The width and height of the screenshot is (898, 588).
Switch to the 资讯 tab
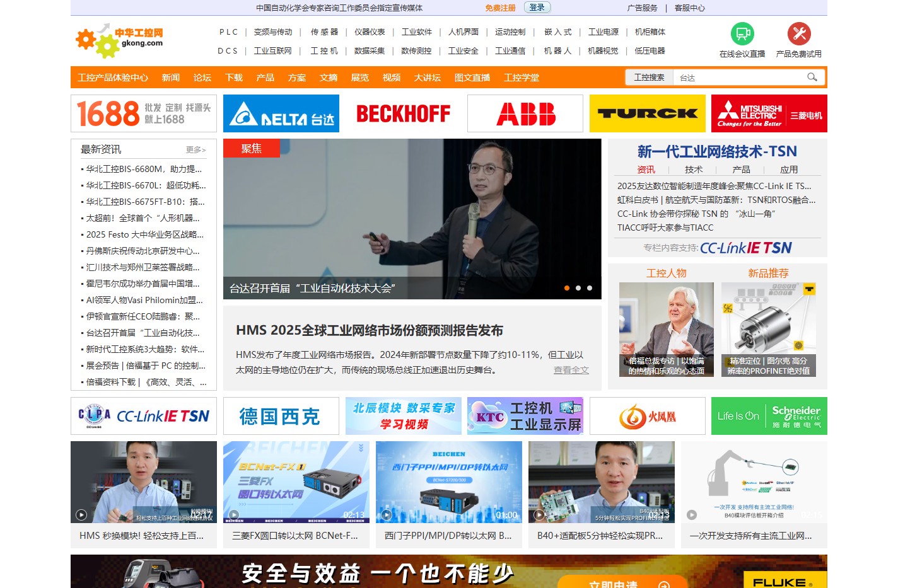(x=646, y=170)
